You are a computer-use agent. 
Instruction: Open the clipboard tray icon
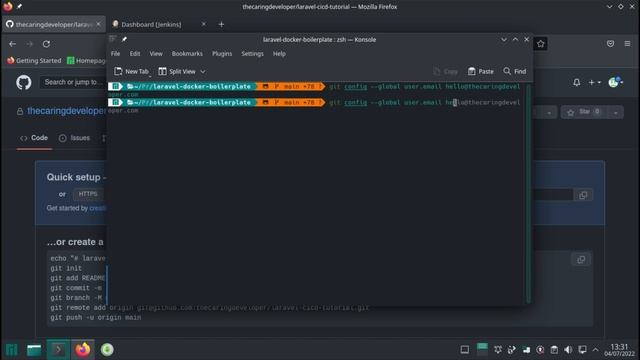(554, 350)
